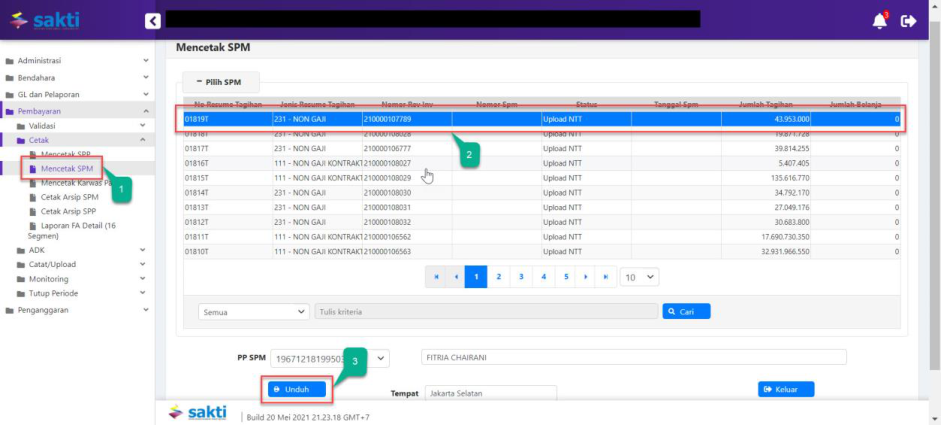This screenshot has height=425, width=941.
Task: Click the Keluar button
Action: [786, 389]
